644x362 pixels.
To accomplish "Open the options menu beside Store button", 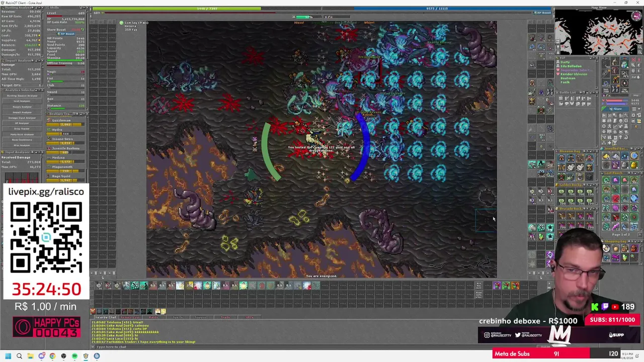I will click(636, 109).
